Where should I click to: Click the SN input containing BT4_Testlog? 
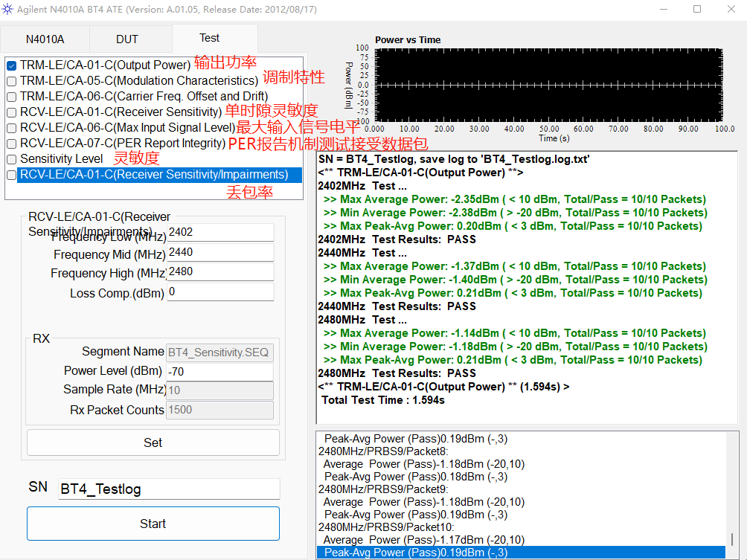(x=169, y=489)
